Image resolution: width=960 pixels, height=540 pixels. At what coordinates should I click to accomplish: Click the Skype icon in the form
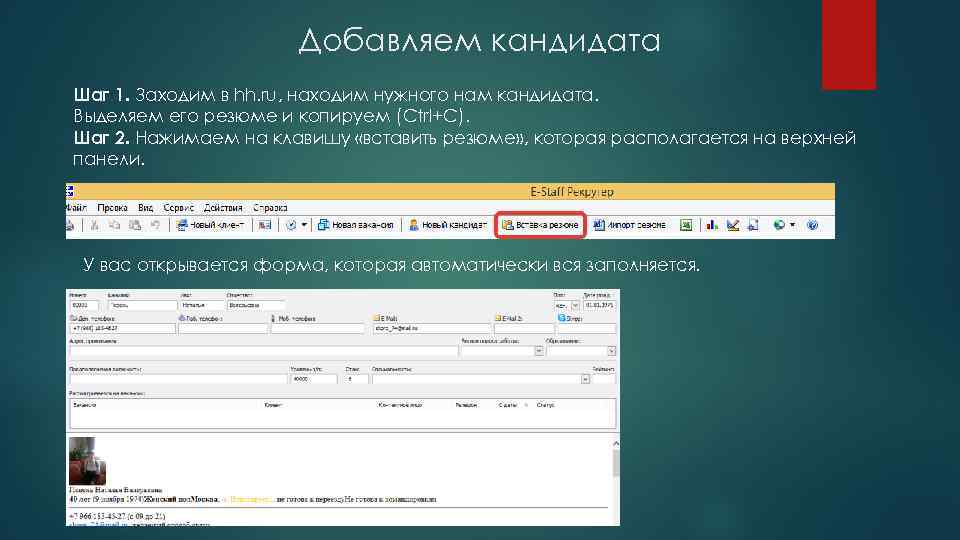pos(561,318)
